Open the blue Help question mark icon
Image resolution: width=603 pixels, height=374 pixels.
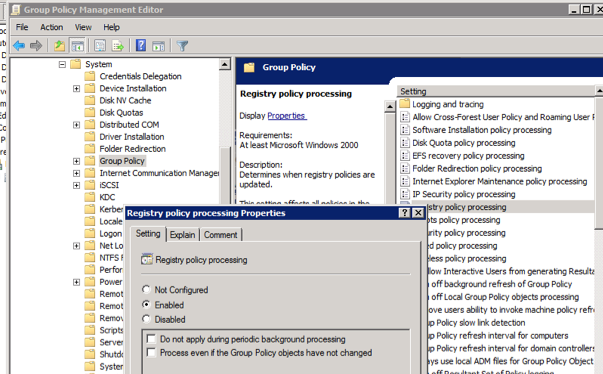(x=141, y=45)
